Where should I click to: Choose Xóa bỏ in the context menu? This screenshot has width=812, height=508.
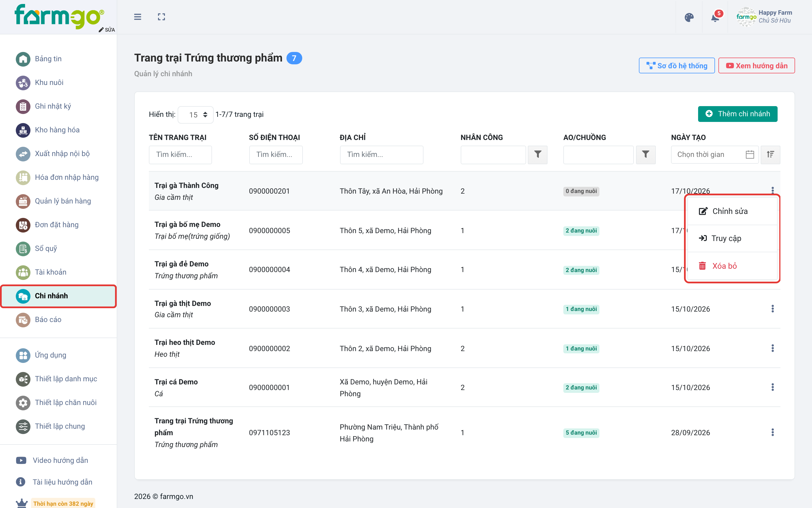pos(732,266)
